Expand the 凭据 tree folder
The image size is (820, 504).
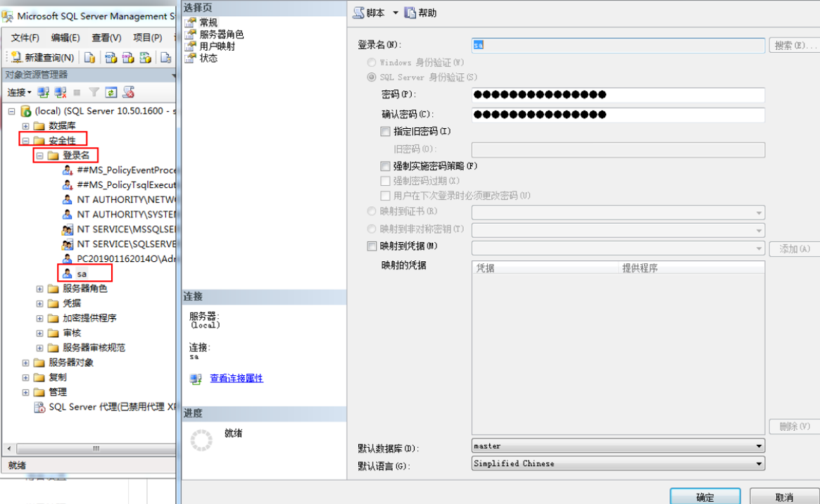39,303
